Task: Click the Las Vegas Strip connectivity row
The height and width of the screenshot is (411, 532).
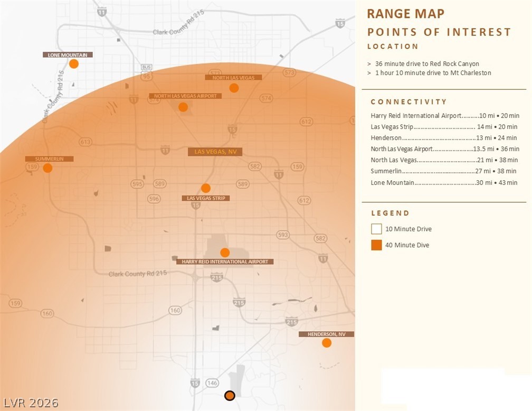Action: pos(444,127)
